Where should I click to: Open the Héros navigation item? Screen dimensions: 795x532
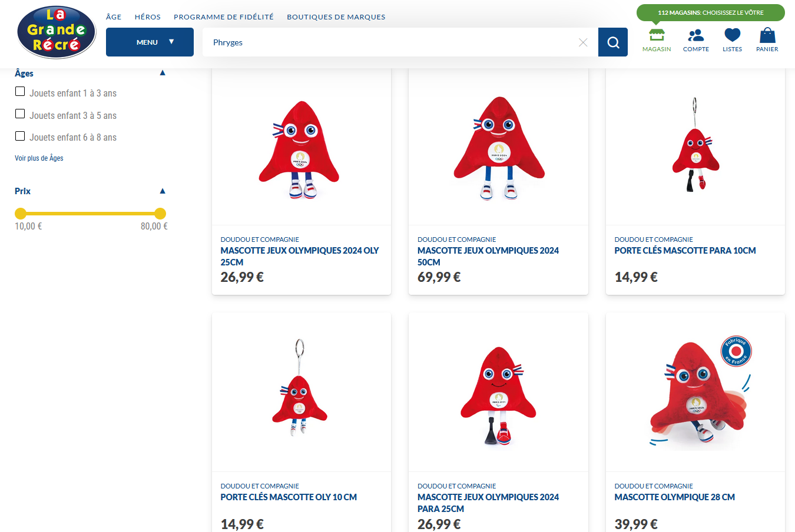[147, 17]
